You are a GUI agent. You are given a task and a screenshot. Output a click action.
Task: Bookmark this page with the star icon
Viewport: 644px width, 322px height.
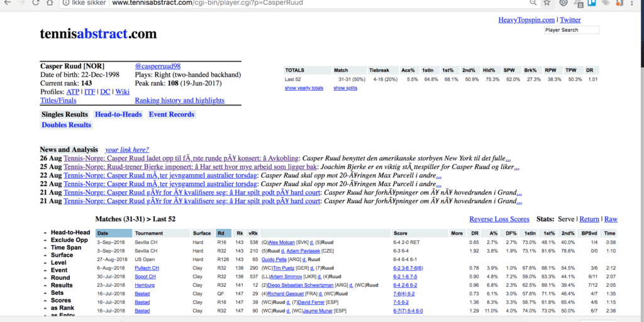(x=547, y=3)
